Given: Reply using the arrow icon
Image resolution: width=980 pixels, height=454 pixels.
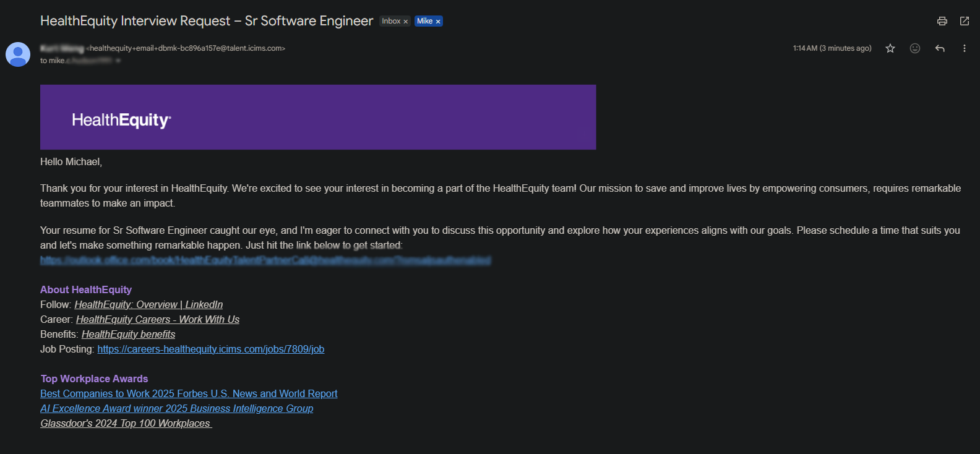Looking at the screenshot, I should click(940, 48).
